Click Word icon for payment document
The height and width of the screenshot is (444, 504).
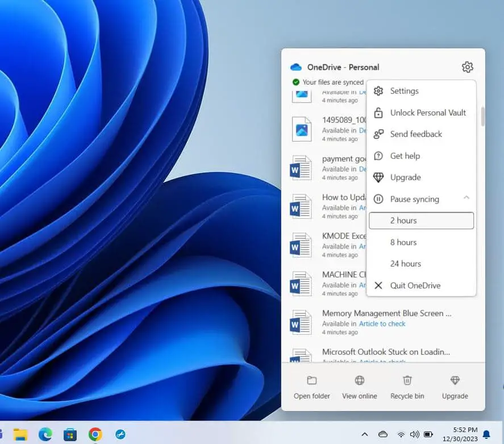click(301, 168)
